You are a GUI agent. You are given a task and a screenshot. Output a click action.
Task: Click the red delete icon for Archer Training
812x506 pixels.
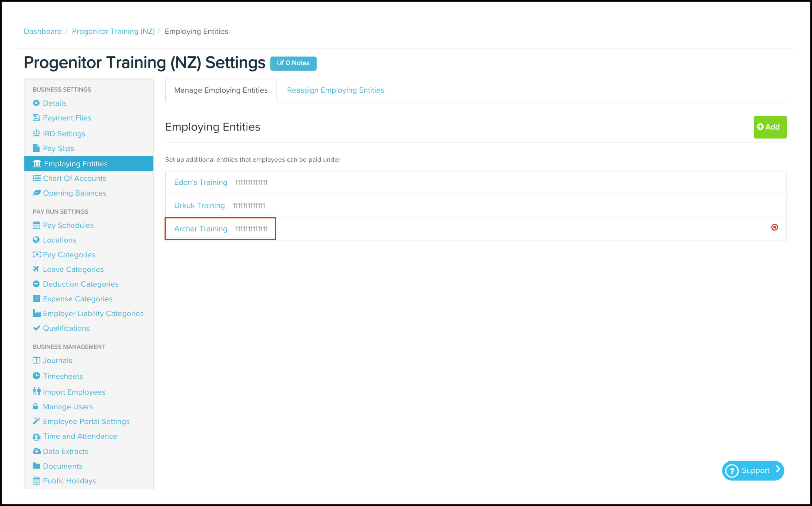(x=774, y=227)
